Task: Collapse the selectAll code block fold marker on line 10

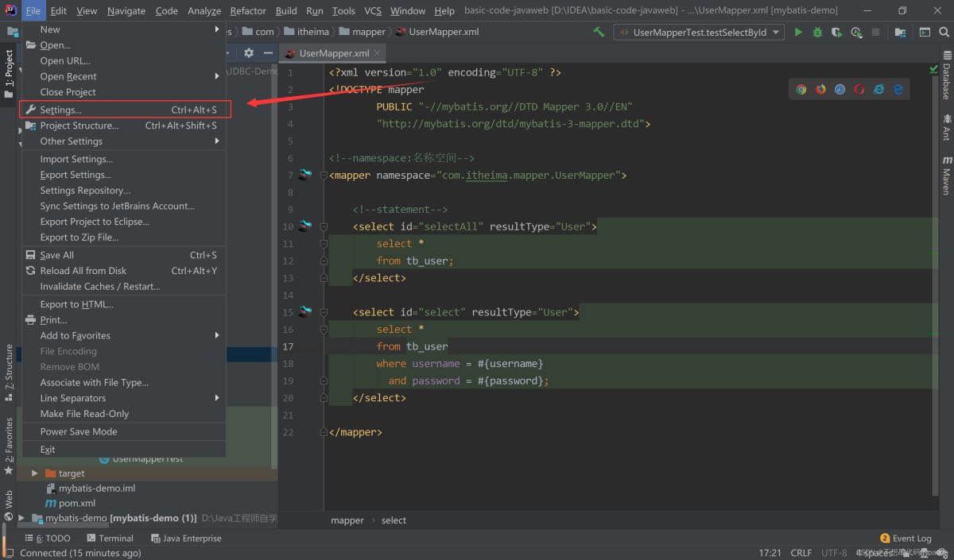Action: (324, 226)
